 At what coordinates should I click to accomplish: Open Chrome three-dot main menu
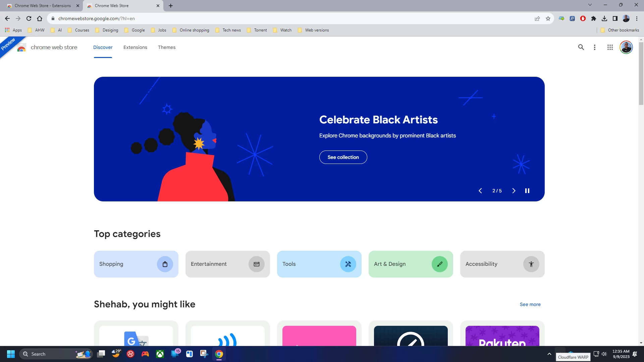coord(637,18)
